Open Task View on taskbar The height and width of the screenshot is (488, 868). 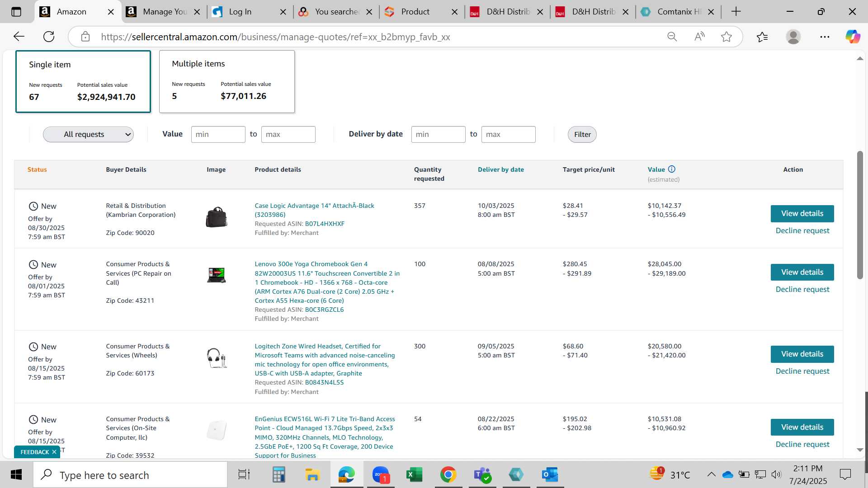point(244,474)
